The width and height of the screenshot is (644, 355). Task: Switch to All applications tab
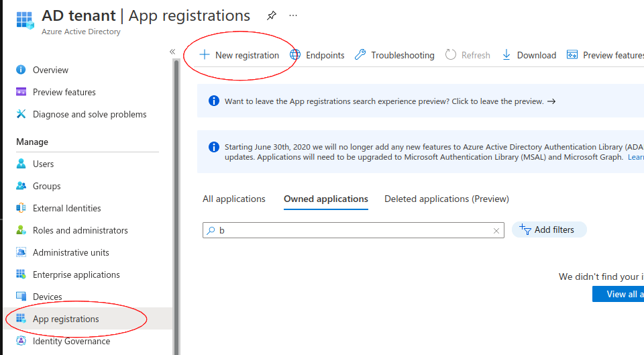pos(234,199)
